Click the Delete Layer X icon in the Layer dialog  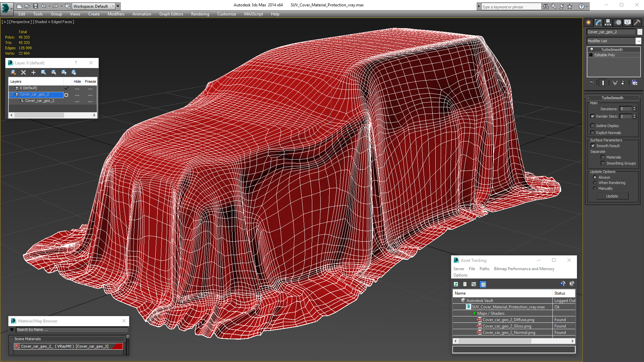click(23, 72)
